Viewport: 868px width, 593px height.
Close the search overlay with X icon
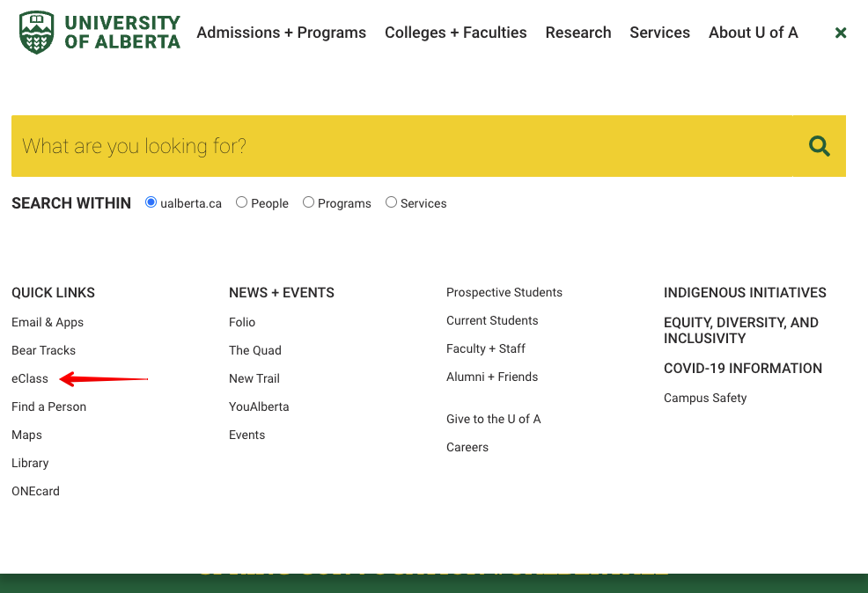pyautogui.click(x=841, y=33)
